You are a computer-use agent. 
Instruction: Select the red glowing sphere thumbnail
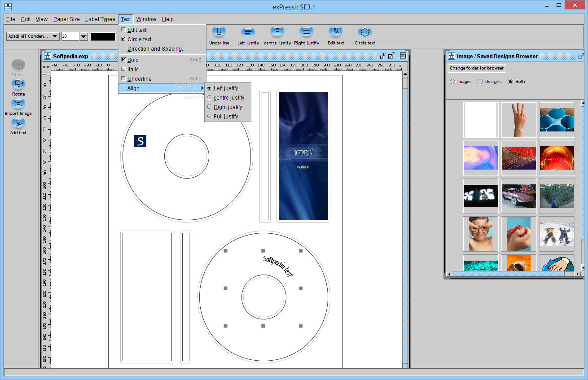(x=557, y=157)
